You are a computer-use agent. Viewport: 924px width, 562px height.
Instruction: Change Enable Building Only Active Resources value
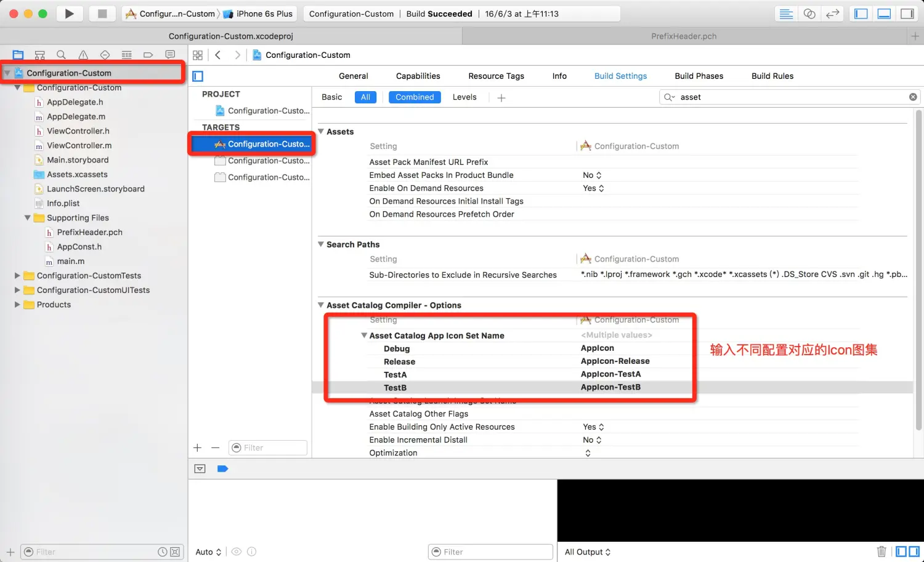point(593,427)
